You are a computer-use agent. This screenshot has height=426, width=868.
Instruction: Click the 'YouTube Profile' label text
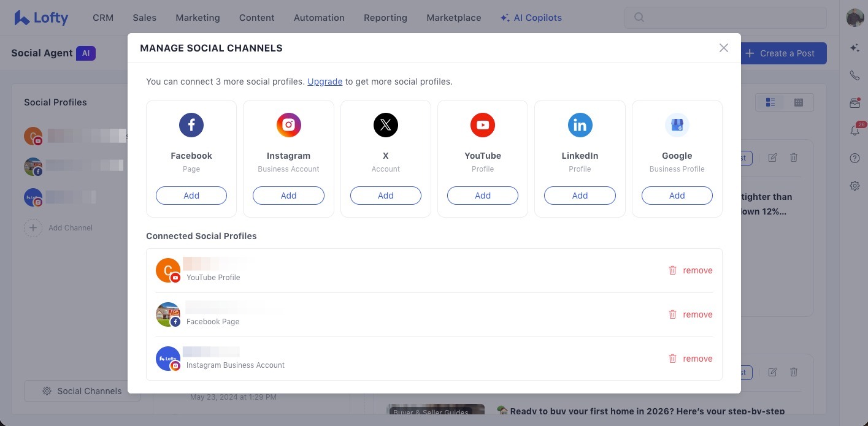click(x=213, y=278)
